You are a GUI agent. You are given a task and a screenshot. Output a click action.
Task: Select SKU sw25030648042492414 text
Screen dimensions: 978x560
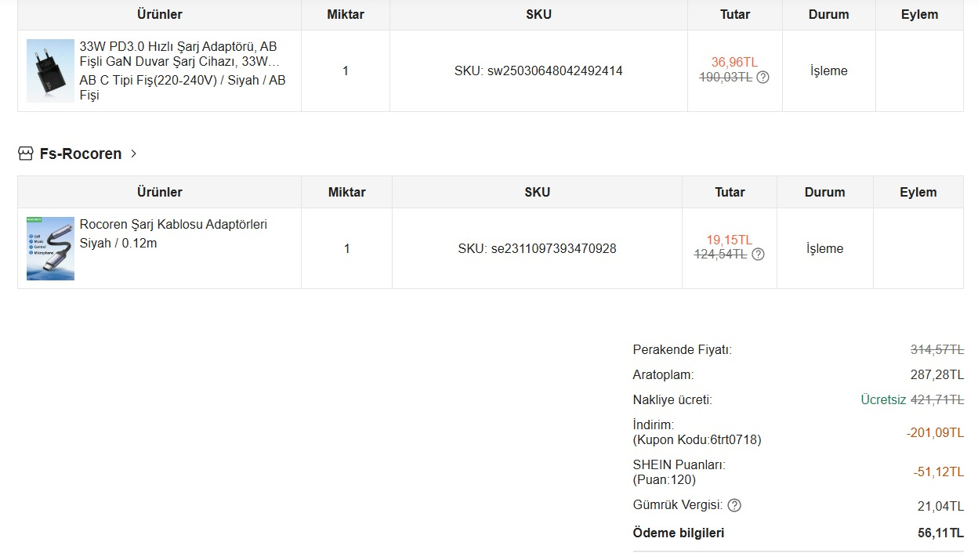pos(538,71)
